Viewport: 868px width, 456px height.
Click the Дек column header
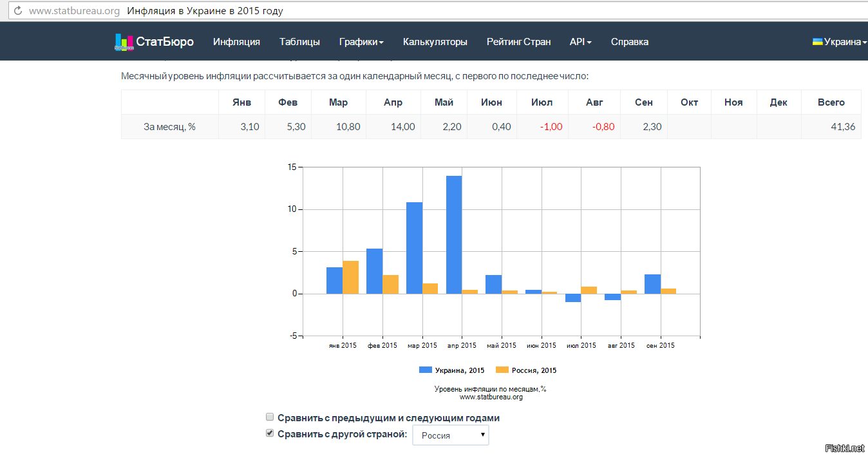click(x=778, y=102)
